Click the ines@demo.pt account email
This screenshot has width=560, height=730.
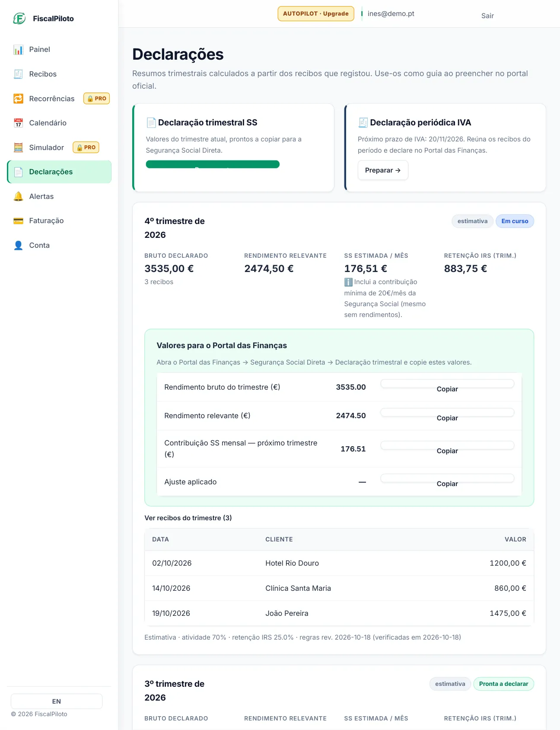pos(391,13)
